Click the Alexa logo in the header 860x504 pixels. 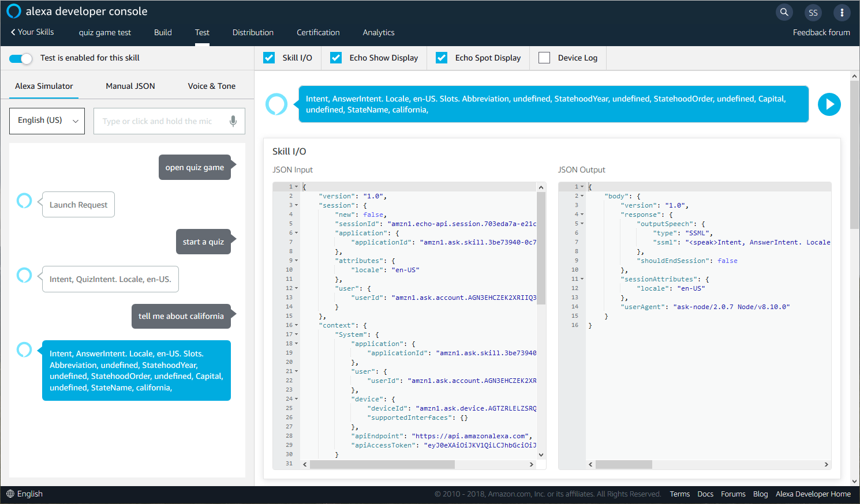pyautogui.click(x=13, y=10)
